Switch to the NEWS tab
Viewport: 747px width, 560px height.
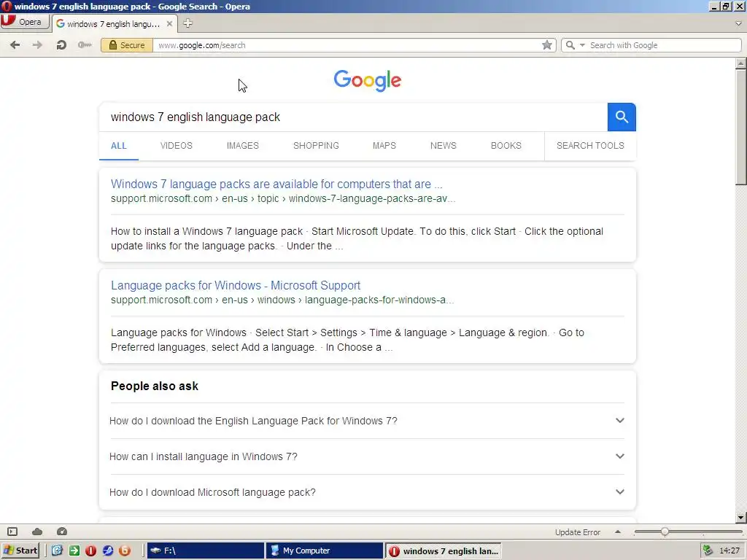tap(443, 146)
